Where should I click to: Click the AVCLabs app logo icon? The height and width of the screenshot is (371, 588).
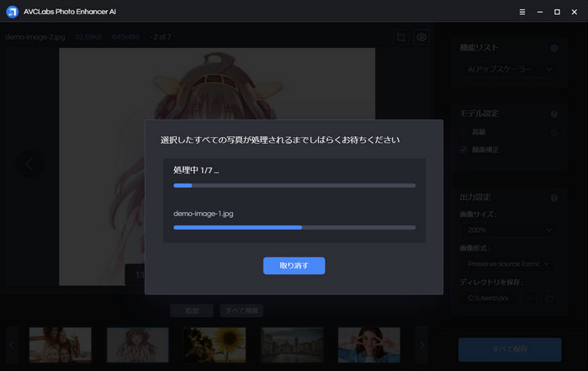[x=13, y=12]
